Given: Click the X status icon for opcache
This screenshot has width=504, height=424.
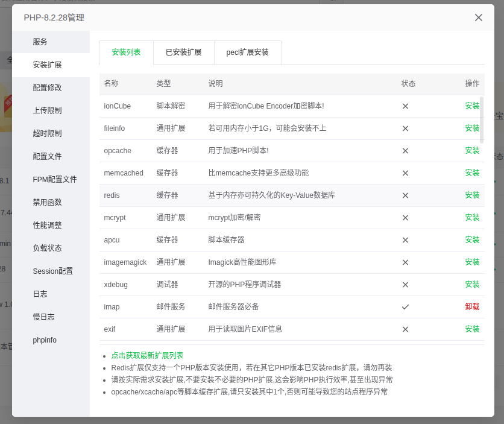Looking at the screenshot, I should pos(405,151).
